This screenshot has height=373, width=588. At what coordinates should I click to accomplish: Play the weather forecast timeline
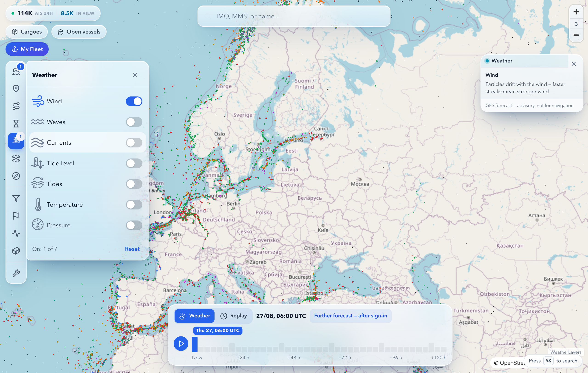(181, 343)
